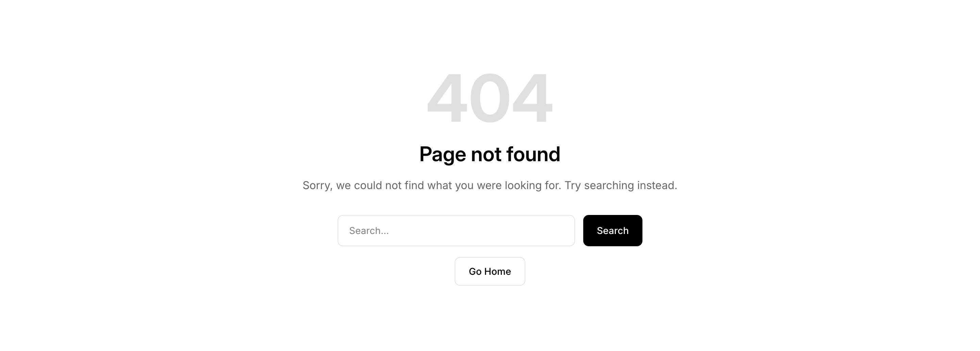Submit the query using the Search button
This screenshot has height=351, width=980.
coord(612,231)
